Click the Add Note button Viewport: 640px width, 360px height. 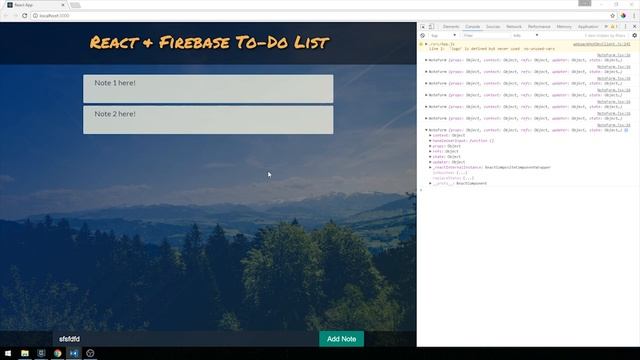pyautogui.click(x=341, y=339)
